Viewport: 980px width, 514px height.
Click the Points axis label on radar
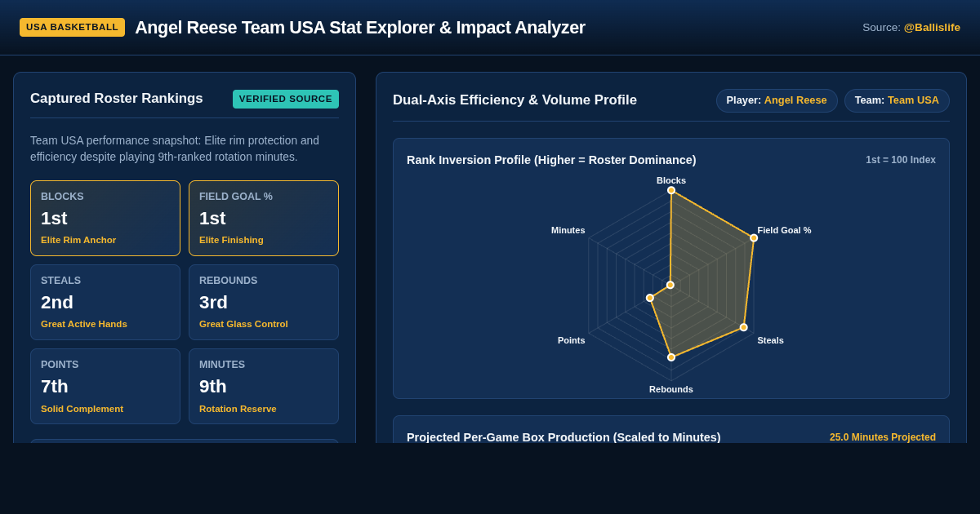click(x=572, y=340)
